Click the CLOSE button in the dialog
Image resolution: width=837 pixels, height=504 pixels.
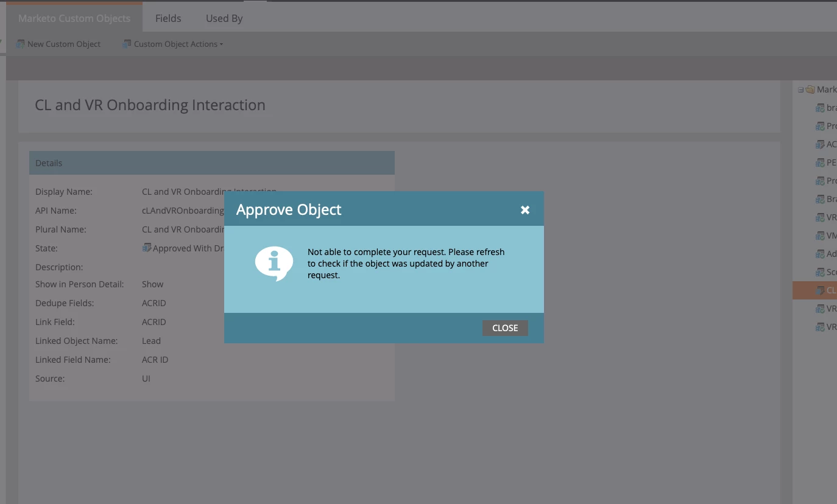pos(505,328)
